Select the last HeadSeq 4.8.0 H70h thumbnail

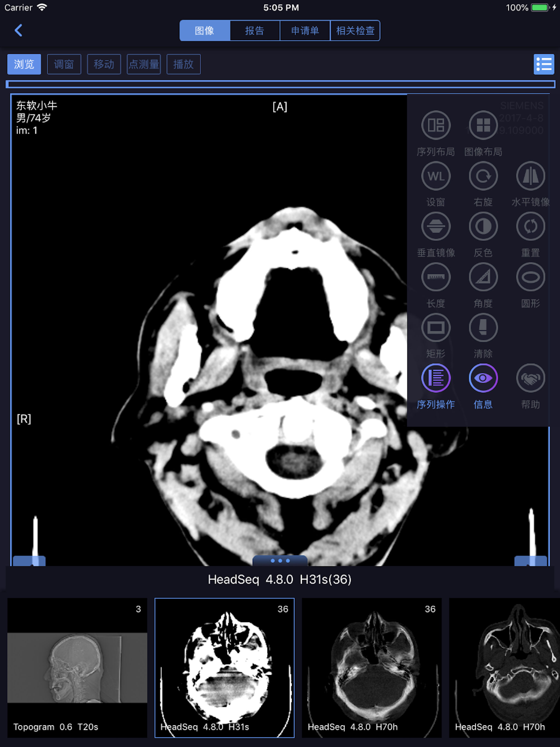[504, 668]
